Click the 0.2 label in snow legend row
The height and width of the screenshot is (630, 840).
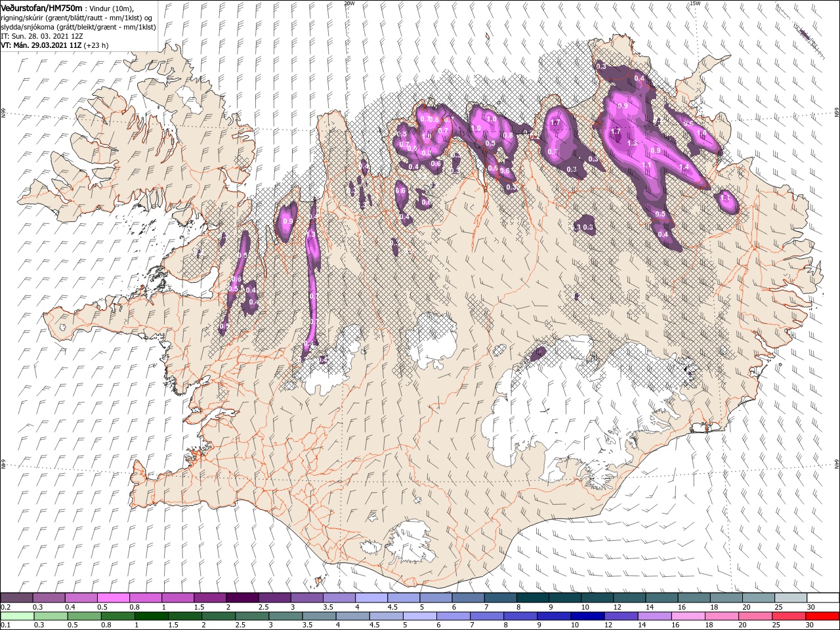6,607
